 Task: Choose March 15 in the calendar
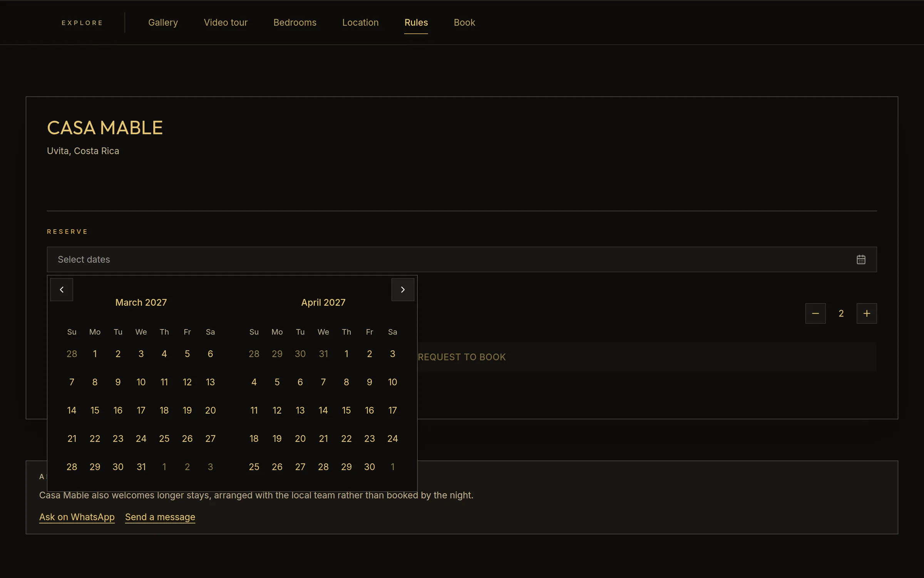95,410
